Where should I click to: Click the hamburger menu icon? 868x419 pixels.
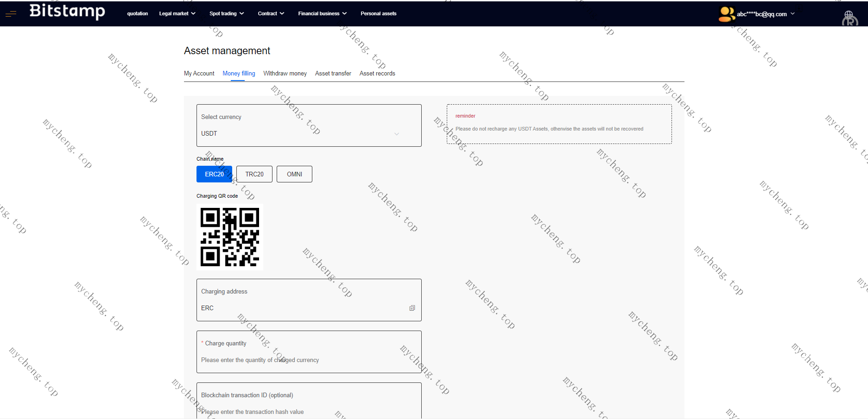pyautogui.click(x=11, y=14)
